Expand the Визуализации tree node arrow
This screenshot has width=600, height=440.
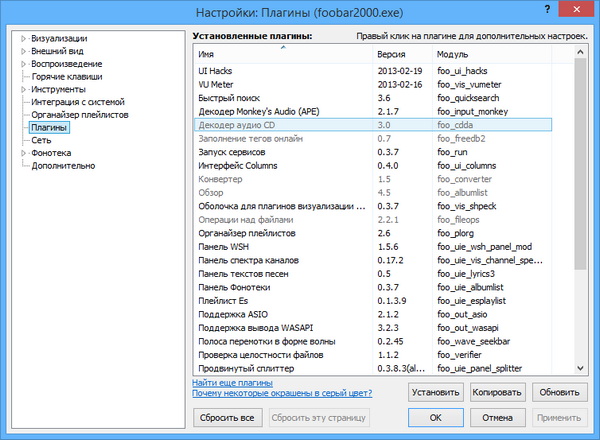[23, 39]
